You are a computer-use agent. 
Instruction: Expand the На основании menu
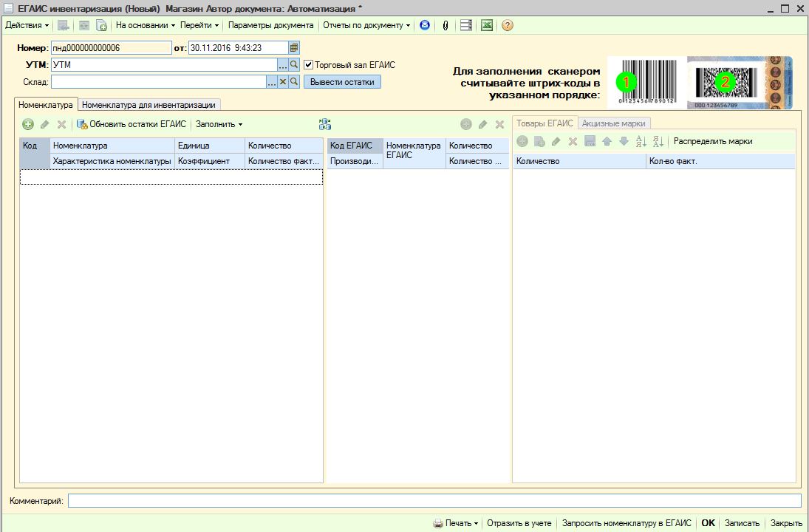coord(146,25)
